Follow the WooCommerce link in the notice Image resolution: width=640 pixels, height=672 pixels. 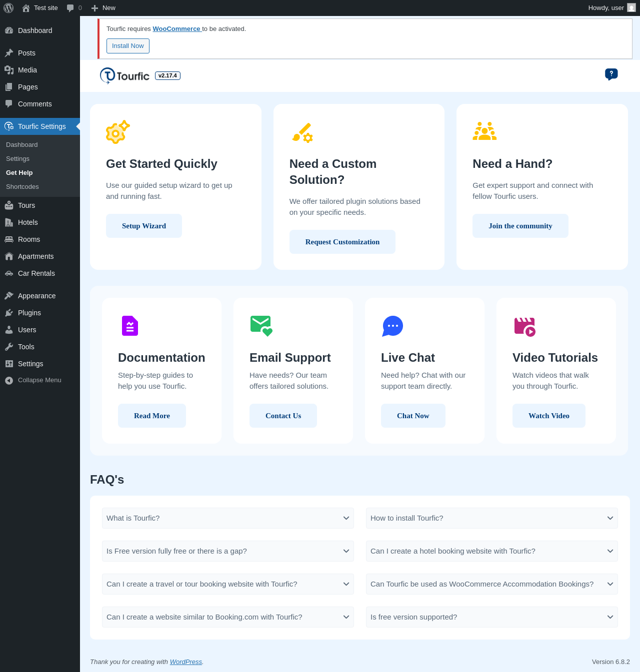(176, 29)
